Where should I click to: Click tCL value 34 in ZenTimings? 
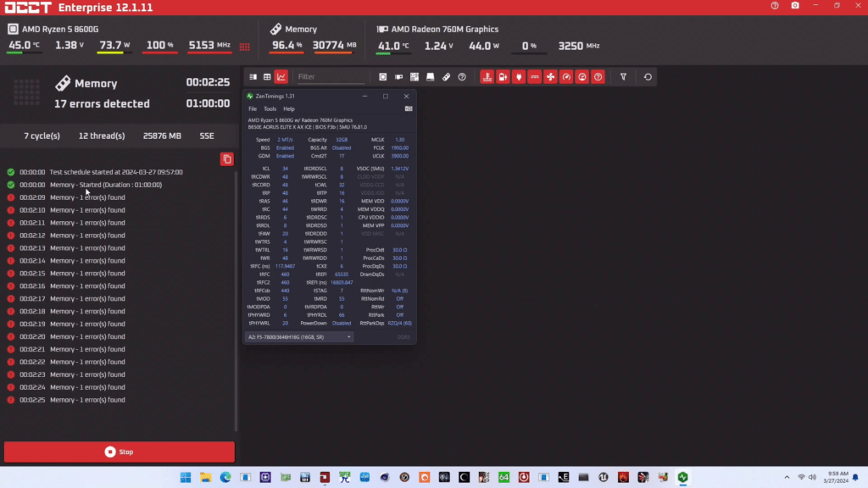[285, 169]
